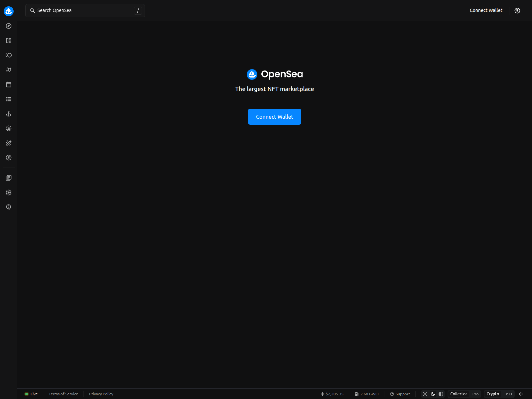This screenshot has width=532, height=399.
Task: Click the account avatar icon in header
Action: pos(517,11)
